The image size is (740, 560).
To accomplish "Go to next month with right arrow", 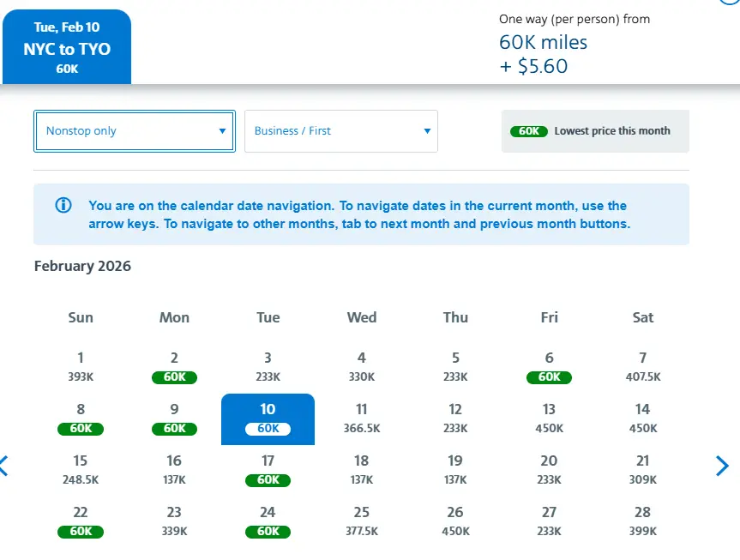I will (722, 466).
